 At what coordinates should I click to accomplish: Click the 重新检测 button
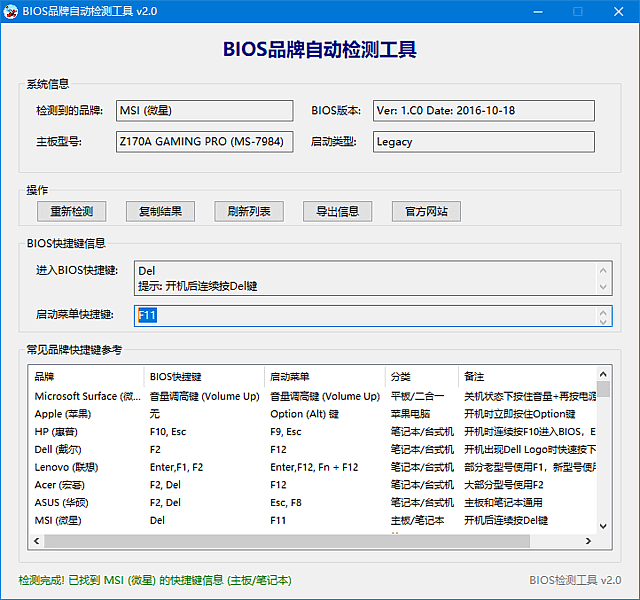71,211
